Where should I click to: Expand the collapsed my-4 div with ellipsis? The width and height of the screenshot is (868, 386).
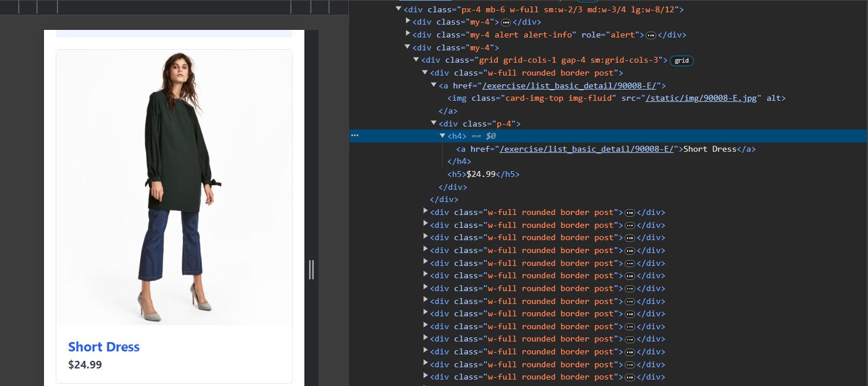point(408,22)
